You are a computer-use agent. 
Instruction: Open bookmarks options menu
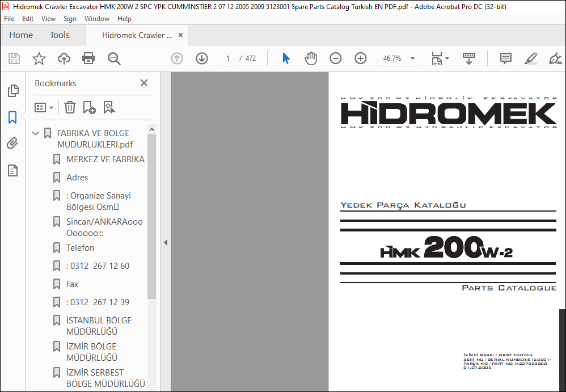point(44,108)
